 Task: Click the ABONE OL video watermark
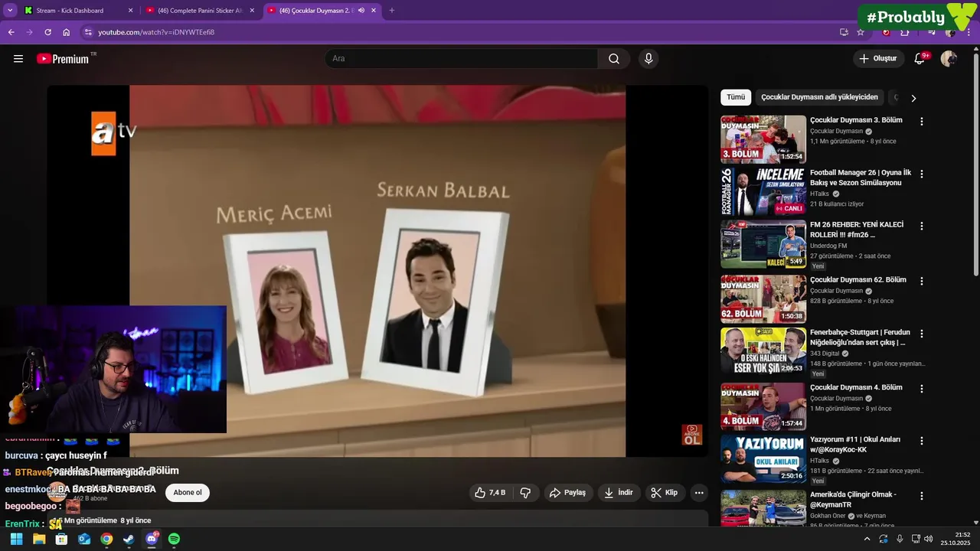[691, 435]
